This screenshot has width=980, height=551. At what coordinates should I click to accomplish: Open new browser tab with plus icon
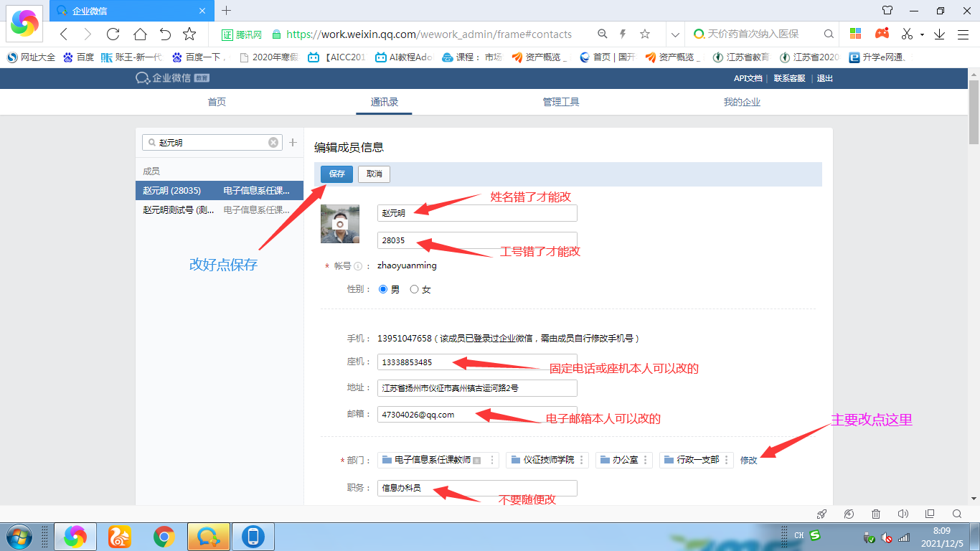[x=227, y=10]
